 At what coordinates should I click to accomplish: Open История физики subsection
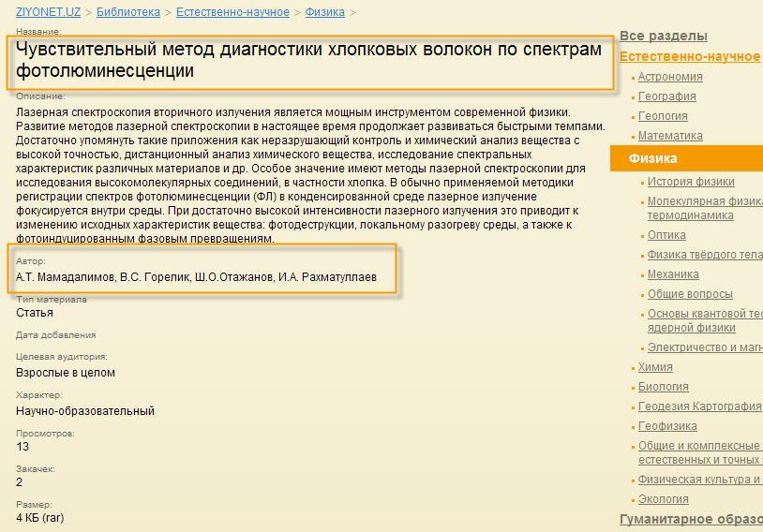coord(691,182)
